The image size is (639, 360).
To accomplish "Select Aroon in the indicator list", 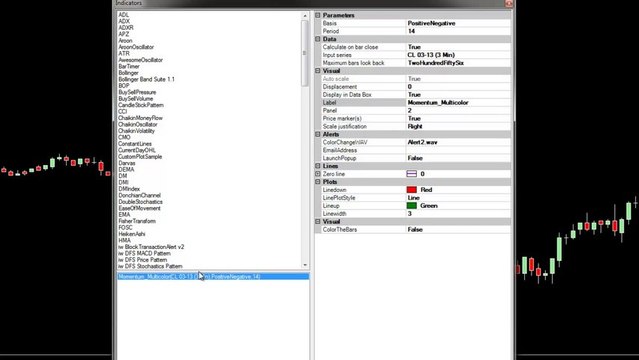I will coord(125,41).
